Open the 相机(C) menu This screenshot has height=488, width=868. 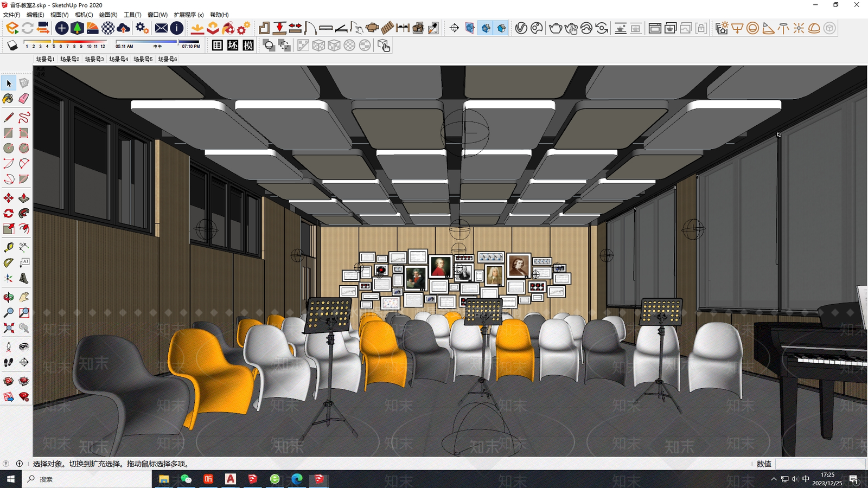pos(84,15)
